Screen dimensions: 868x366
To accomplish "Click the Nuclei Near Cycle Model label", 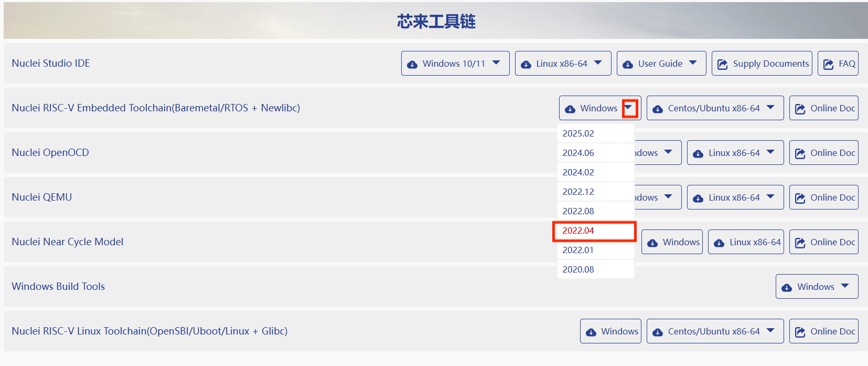I will (68, 242).
